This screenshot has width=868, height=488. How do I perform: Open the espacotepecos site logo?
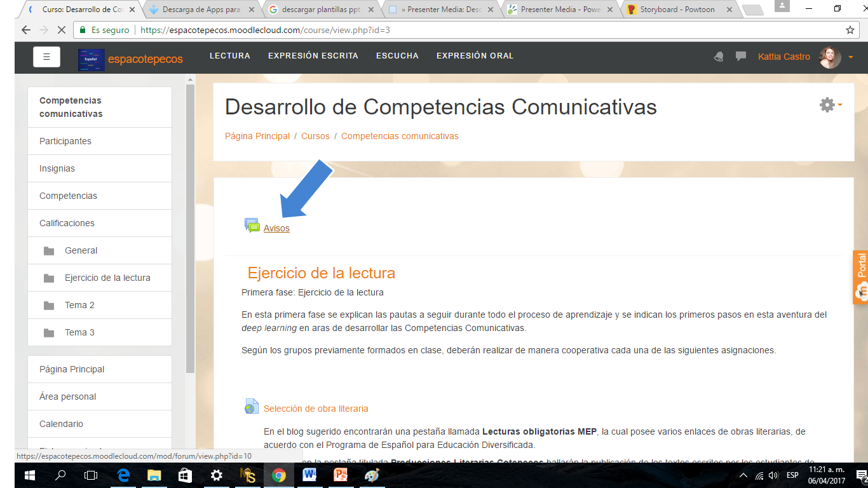pos(92,59)
